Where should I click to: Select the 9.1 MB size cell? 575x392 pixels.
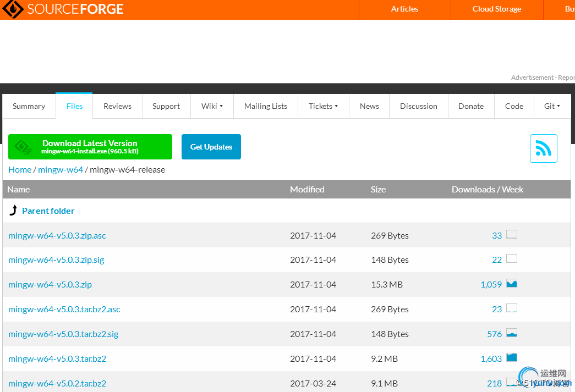pos(384,384)
